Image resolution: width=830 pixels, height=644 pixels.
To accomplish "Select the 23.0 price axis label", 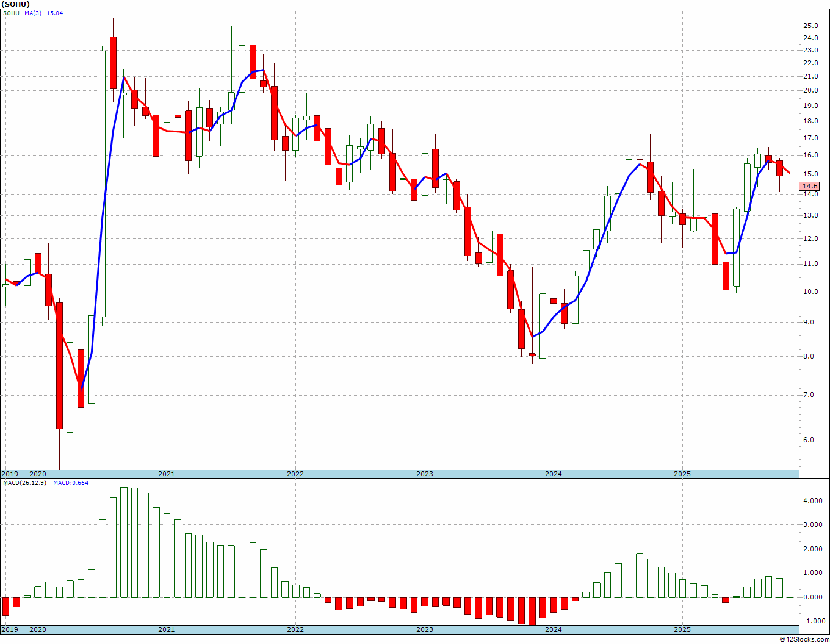I will [x=811, y=51].
